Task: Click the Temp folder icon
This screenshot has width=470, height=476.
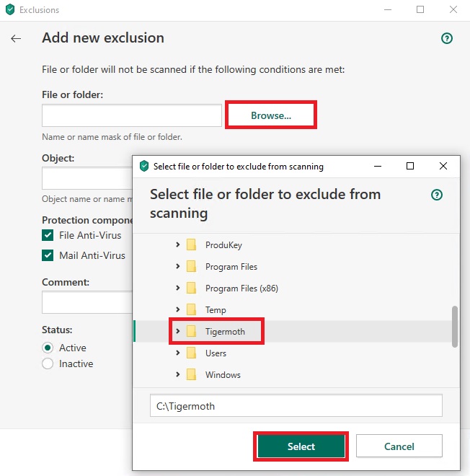Action: point(191,309)
